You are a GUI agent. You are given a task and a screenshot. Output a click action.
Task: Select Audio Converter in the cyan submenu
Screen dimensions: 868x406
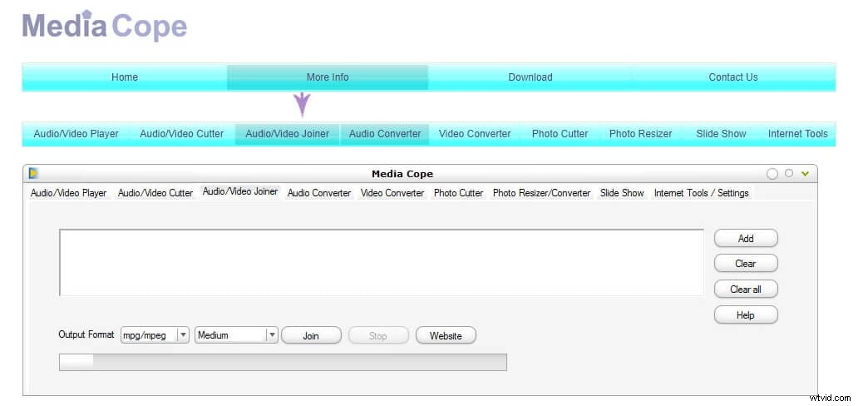click(385, 133)
